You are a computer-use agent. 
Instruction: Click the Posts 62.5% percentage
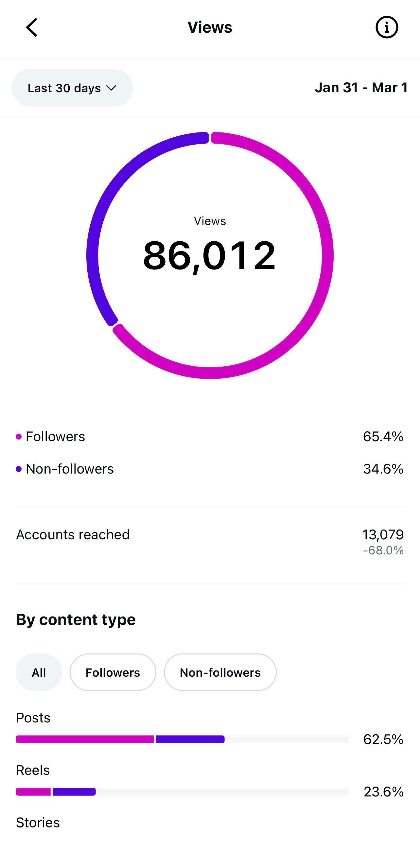(383, 739)
